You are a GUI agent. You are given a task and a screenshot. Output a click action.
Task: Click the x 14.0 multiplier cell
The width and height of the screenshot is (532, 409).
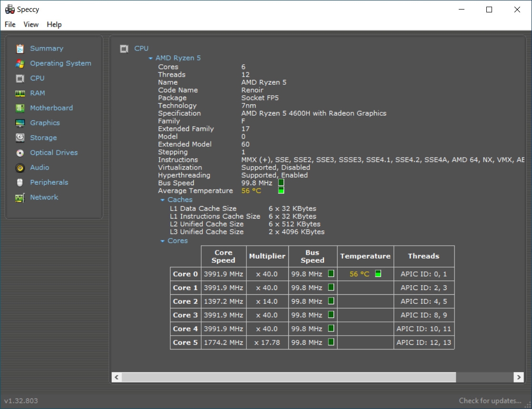point(267,301)
